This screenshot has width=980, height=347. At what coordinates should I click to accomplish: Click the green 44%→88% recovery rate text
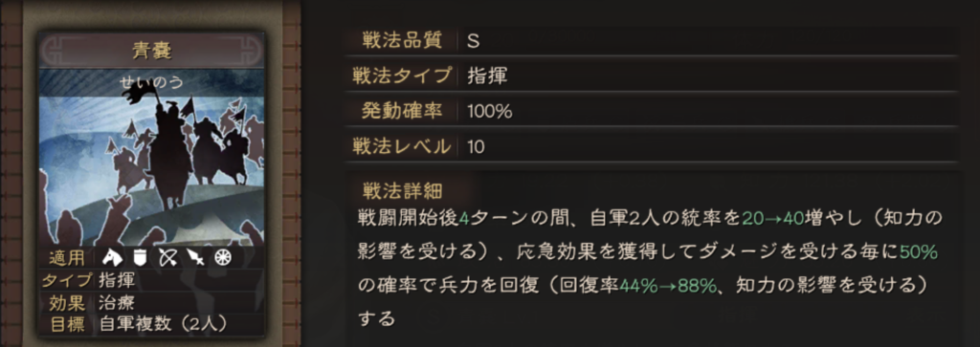[667, 285]
